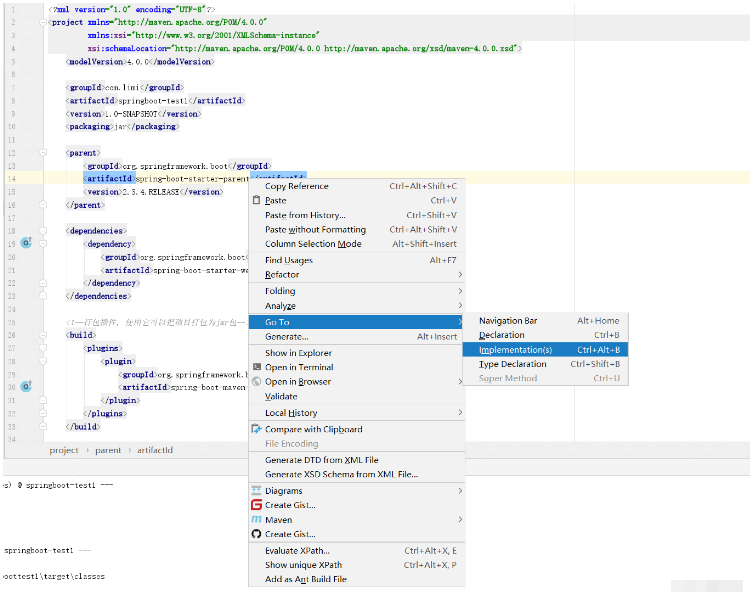Select Find Usages menu item
Viewport: 752px width, 597px height.
(x=357, y=260)
